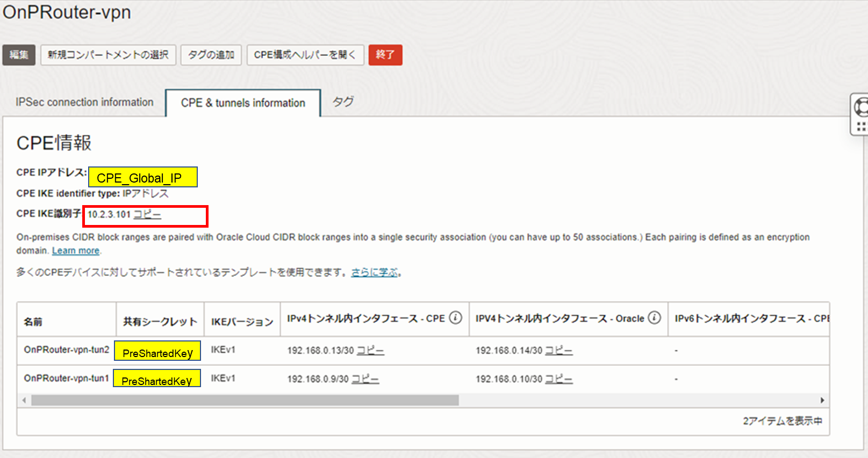
Task: Copy 192.168.0.10/30 Oracle interface address
Action: [559, 379]
